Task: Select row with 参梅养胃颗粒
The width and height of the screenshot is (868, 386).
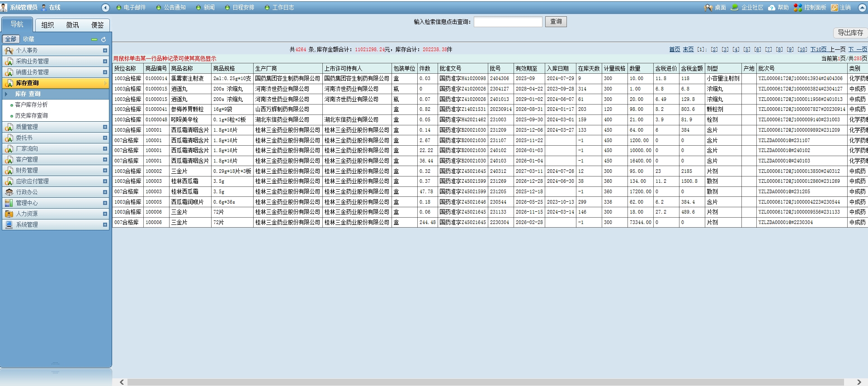Action: point(490,109)
